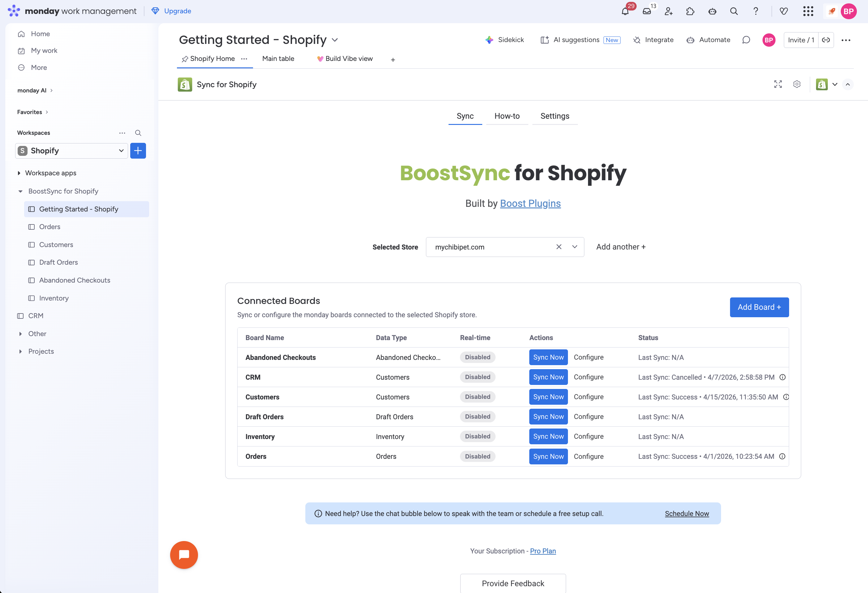The image size is (868, 593).
Task: Open the Build Vibe view tab
Action: 345,59
